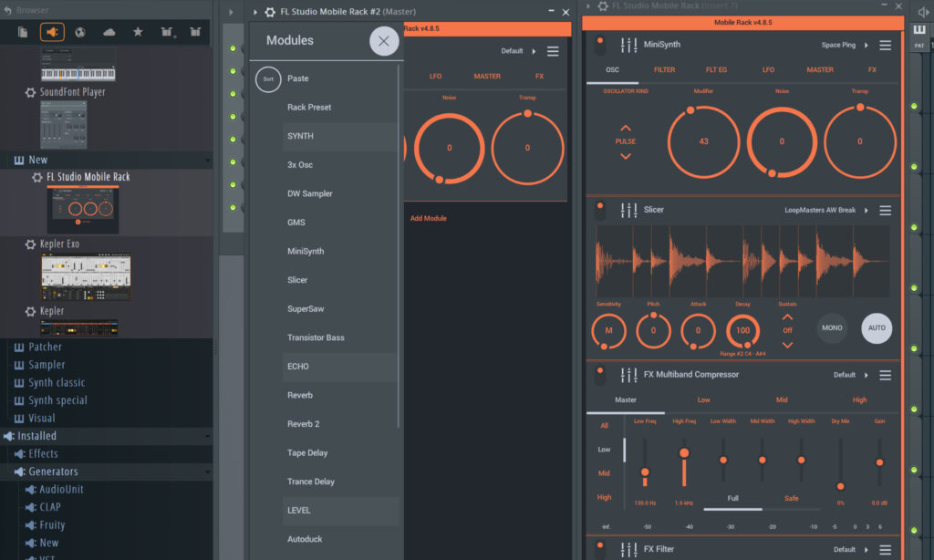The height and width of the screenshot is (560, 934).
Task: Open FX Filter mixer sliders icon
Action: tap(628, 549)
